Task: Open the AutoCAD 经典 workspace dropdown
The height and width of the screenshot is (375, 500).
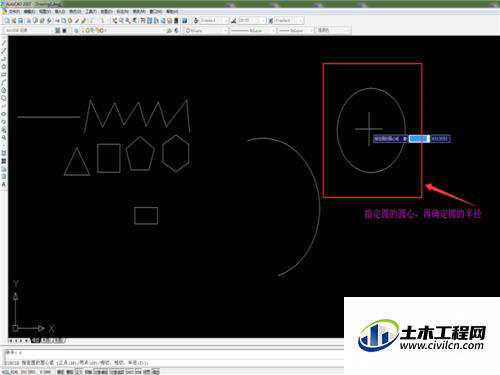Action: [29, 30]
